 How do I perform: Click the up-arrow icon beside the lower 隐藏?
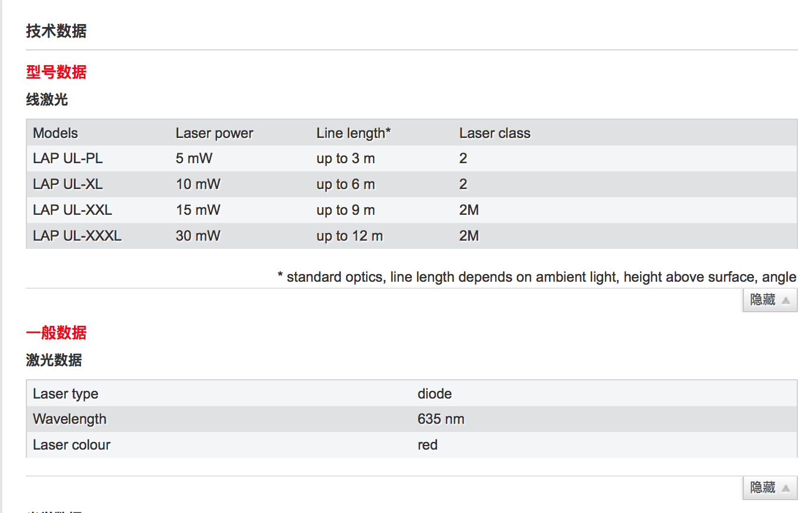(786, 488)
